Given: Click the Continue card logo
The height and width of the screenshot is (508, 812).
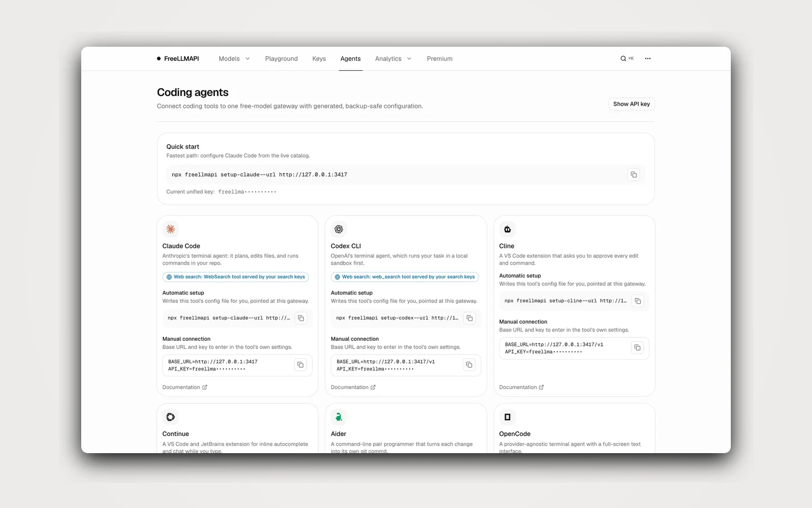Looking at the screenshot, I should 171,417.
